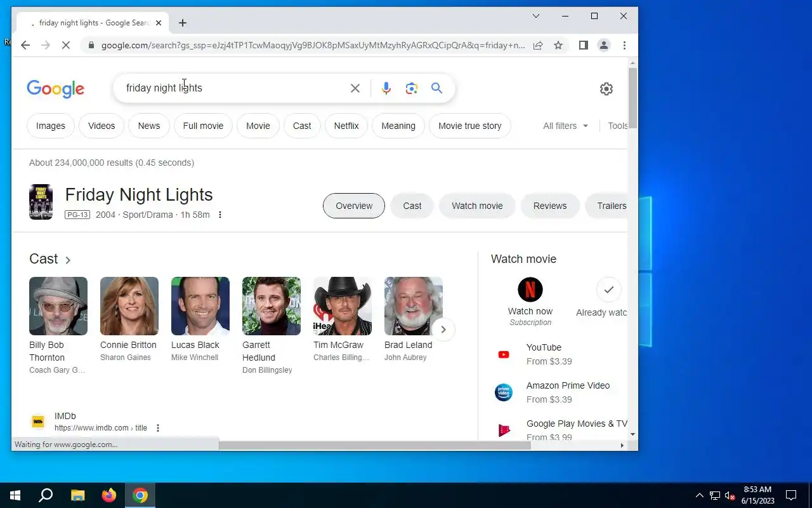Click the address bar URL
Viewport: 812px width, 508px height.
313,45
